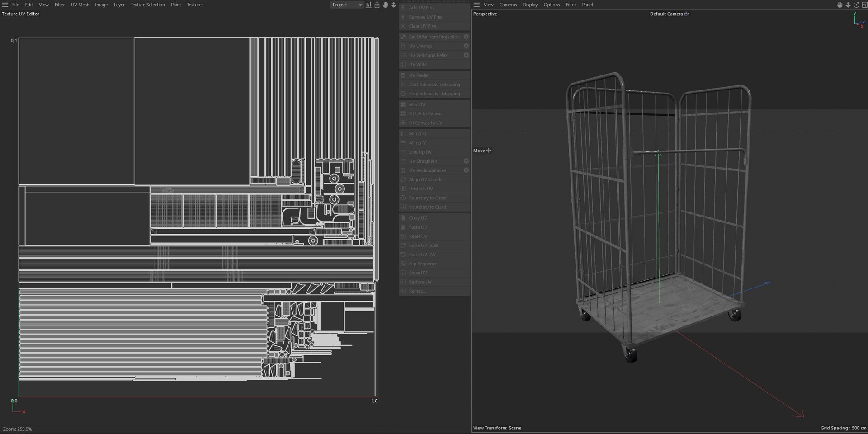Click the Max UV command
Screen dimensions: 868x434
pyautogui.click(x=434, y=104)
